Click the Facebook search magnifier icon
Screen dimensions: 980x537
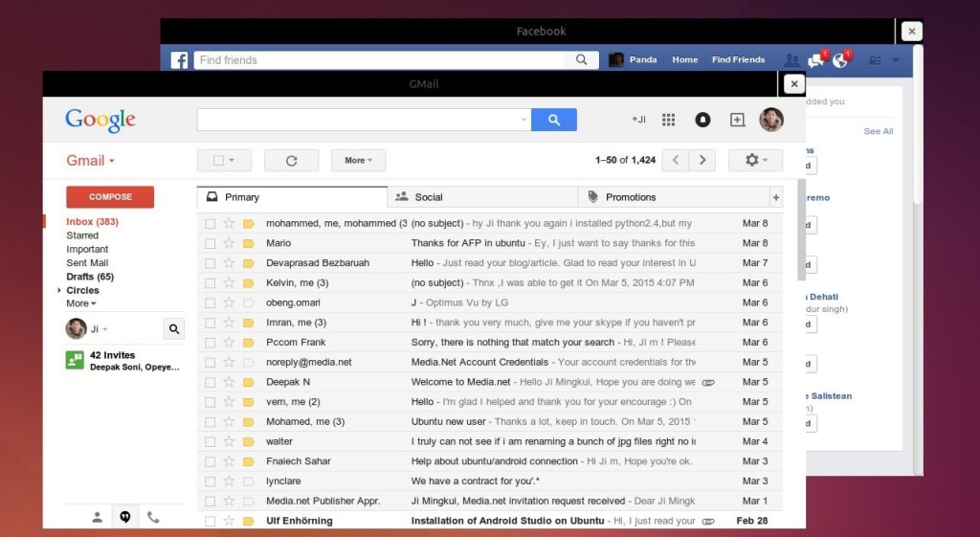click(581, 60)
